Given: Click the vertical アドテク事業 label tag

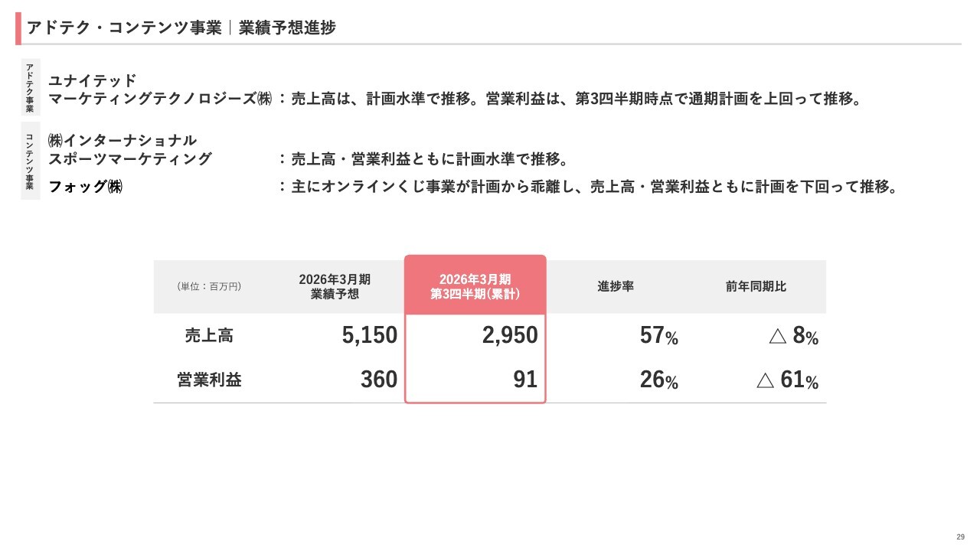Looking at the screenshot, I should click(x=30, y=88).
